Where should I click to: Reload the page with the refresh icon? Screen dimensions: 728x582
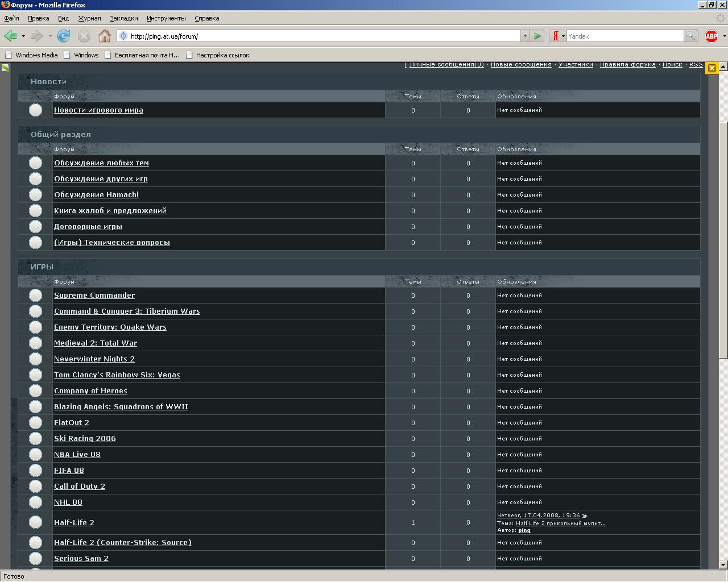pyautogui.click(x=64, y=36)
